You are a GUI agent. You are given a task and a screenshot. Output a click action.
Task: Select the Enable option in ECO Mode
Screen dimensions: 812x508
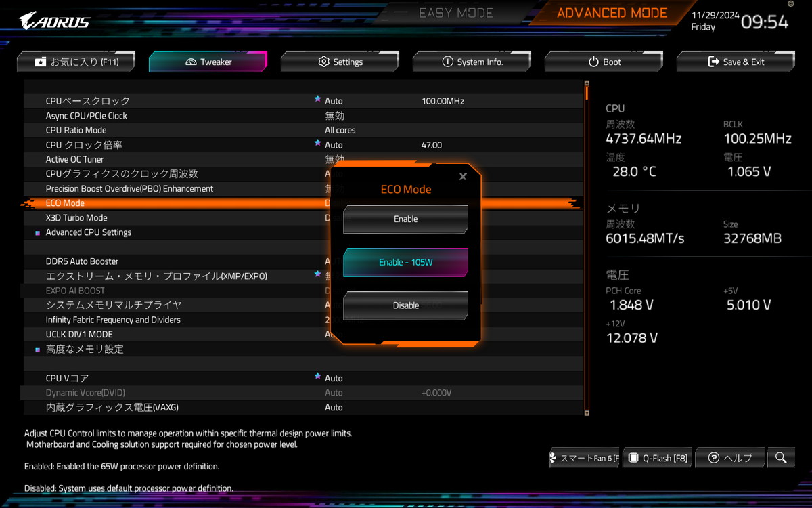point(405,219)
